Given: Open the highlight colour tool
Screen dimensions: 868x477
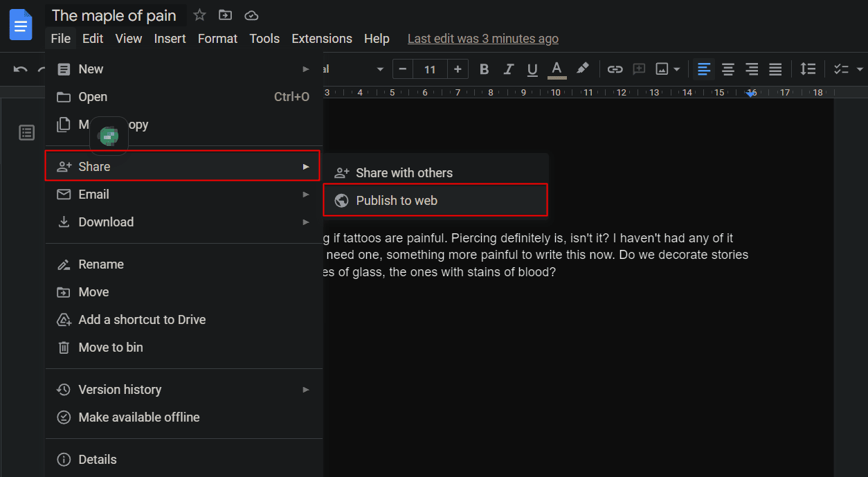Looking at the screenshot, I should coord(583,69).
